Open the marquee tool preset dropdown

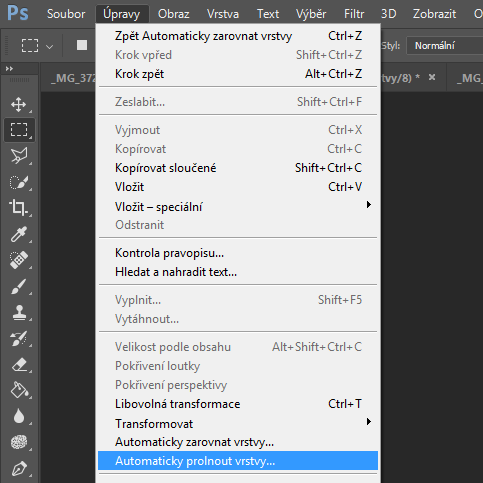[49, 47]
